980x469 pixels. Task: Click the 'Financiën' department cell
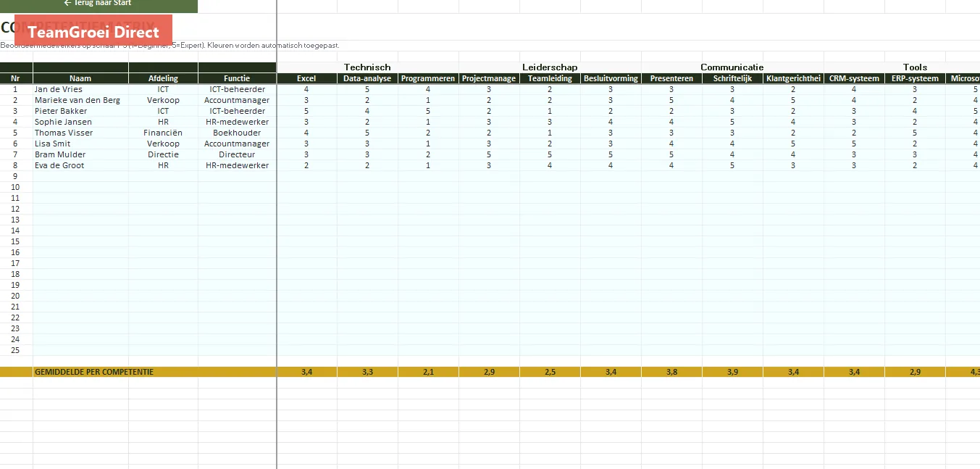click(163, 133)
